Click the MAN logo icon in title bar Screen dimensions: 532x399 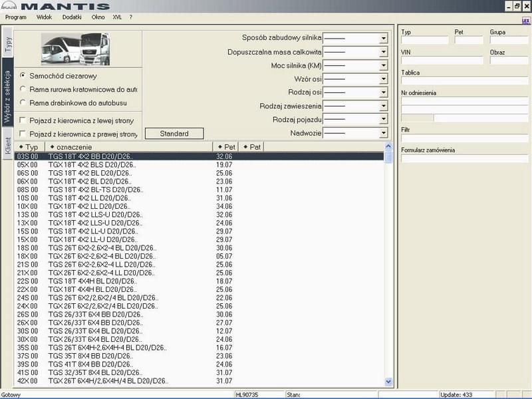coord(9,6)
